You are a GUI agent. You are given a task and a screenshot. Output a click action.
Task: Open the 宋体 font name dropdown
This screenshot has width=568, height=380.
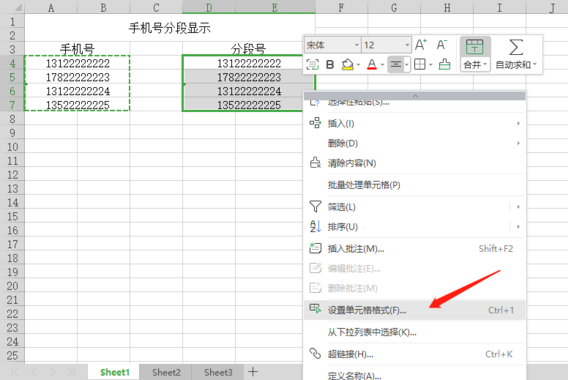tap(356, 45)
